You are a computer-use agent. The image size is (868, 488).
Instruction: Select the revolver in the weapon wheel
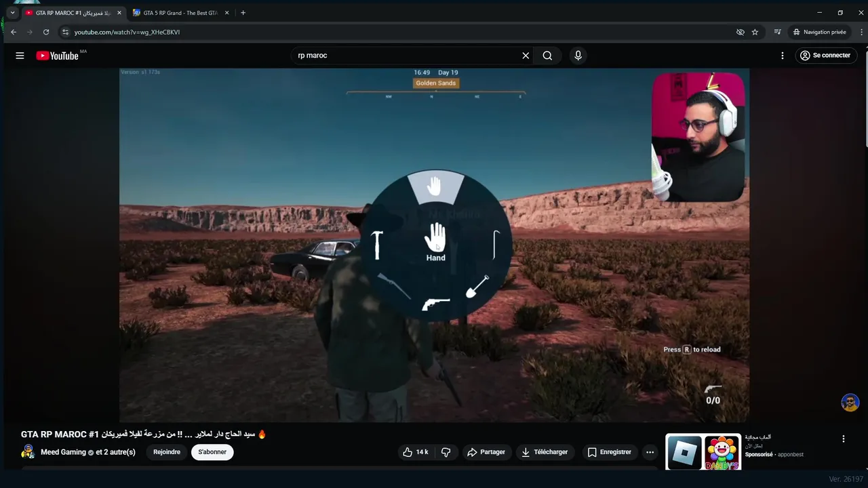435,304
